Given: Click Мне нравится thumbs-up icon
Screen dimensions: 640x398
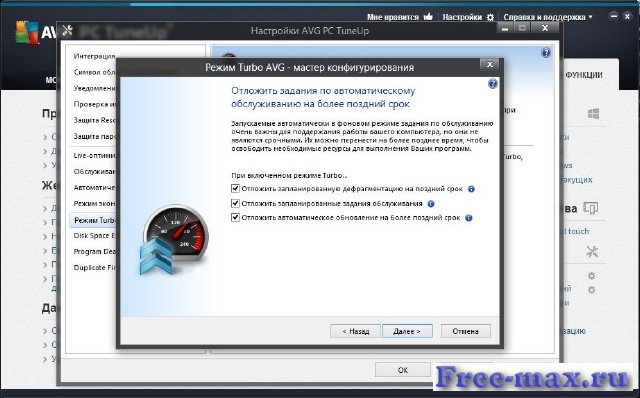Looking at the screenshot, I should click(428, 17).
